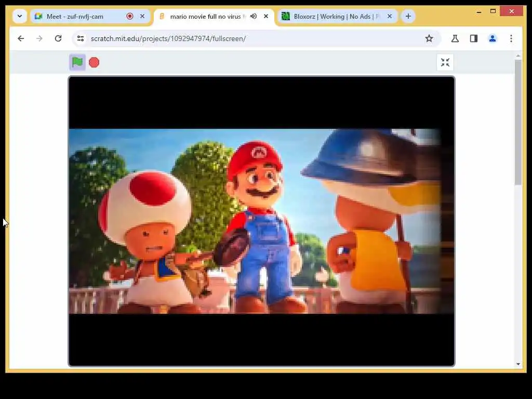Viewport: 532px width, 399px height.
Task: Toggle the browser side panel
Action: [474, 38]
